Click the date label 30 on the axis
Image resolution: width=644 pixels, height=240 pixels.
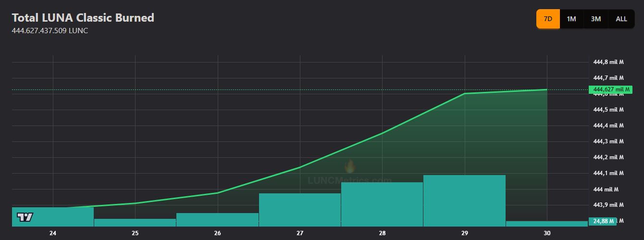547,233
